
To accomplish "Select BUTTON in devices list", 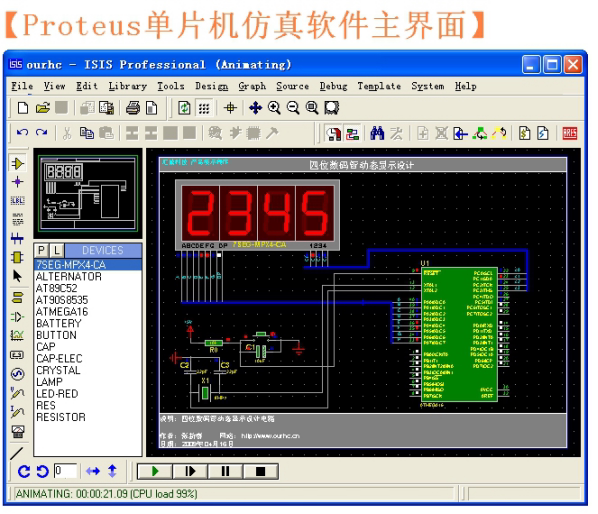I will [88, 335].
